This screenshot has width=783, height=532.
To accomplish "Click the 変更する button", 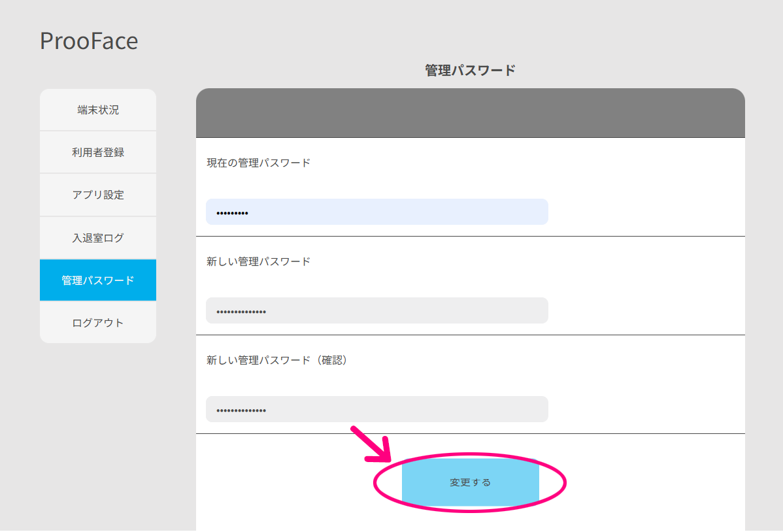I will coord(471,482).
